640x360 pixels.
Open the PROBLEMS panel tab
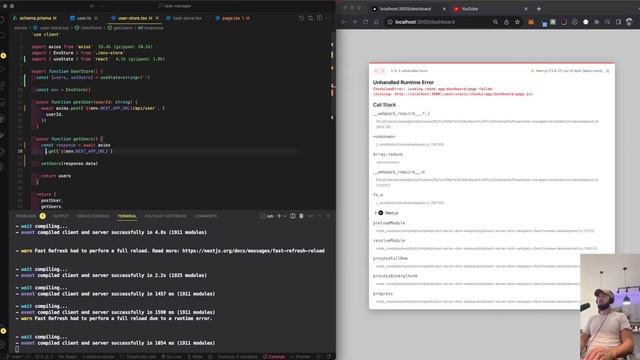pyautogui.click(x=26, y=216)
